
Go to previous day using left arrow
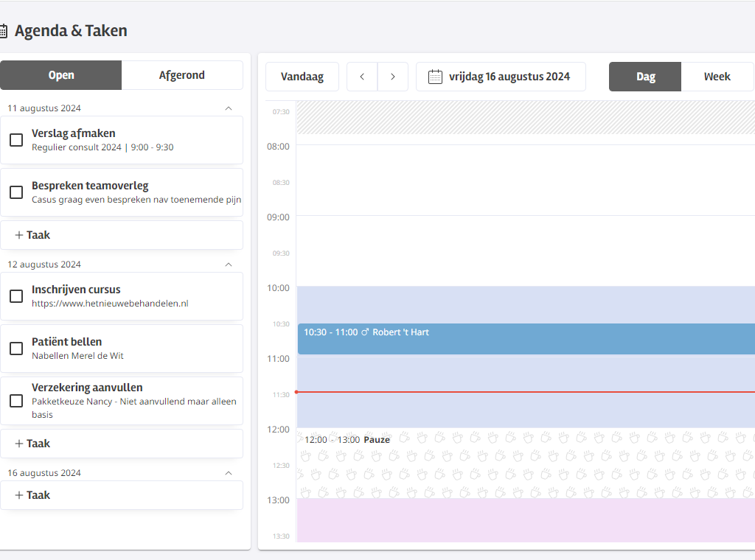362,77
